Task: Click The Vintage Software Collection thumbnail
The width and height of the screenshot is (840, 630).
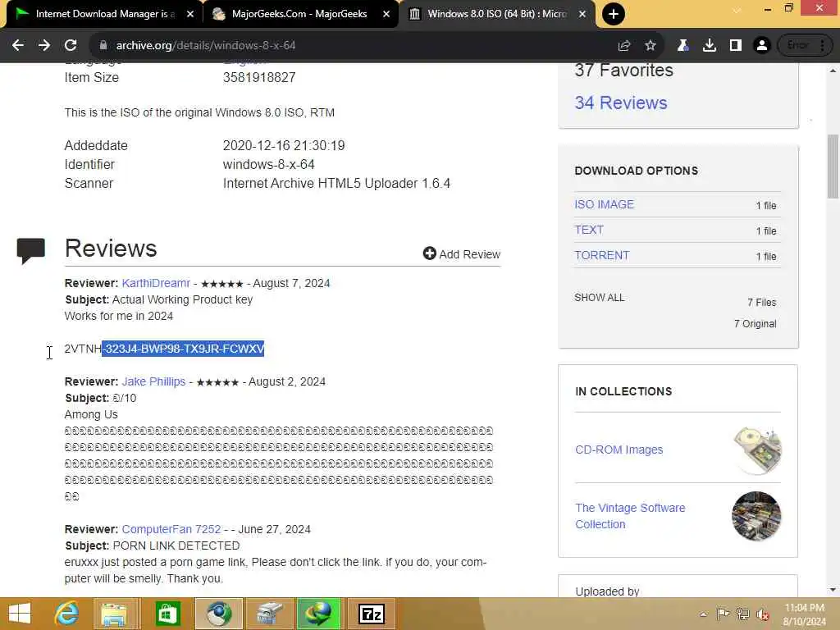Action: pyautogui.click(x=756, y=517)
